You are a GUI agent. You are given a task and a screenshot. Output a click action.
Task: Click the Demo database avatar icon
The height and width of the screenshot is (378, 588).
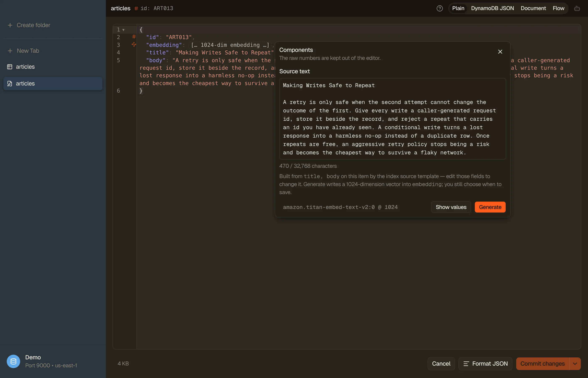(13, 361)
